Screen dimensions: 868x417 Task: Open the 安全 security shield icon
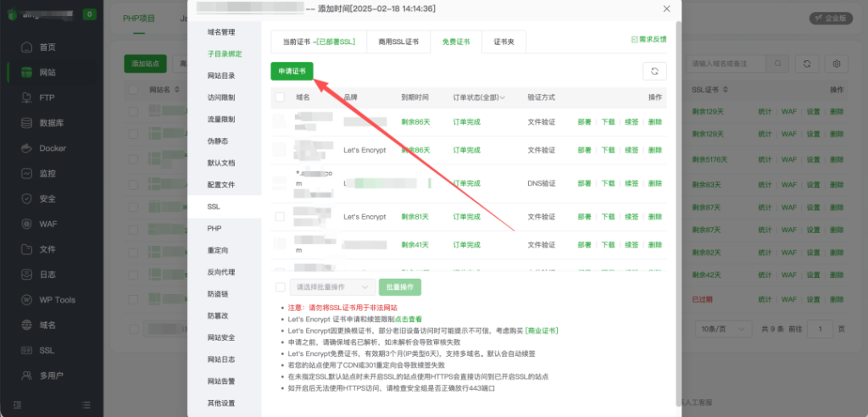[x=26, y=199]
